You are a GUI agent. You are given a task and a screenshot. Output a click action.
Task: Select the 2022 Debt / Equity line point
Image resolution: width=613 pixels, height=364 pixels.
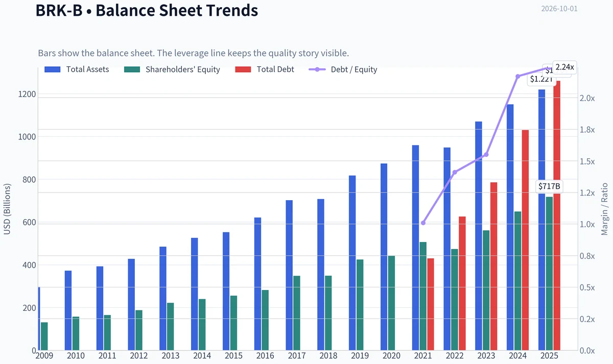tap(455, 172)
